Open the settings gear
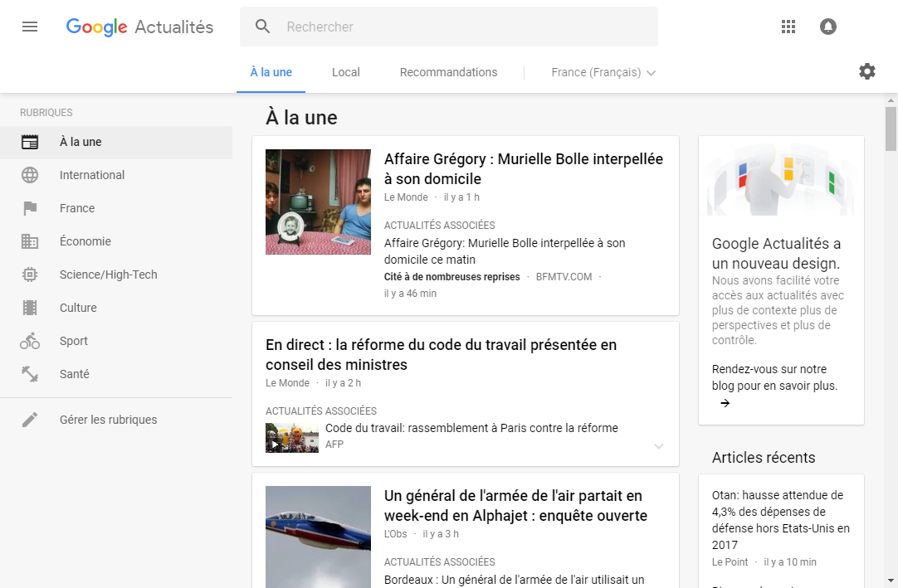The height and width of the screenshot is (588, 898). (867, 71)
